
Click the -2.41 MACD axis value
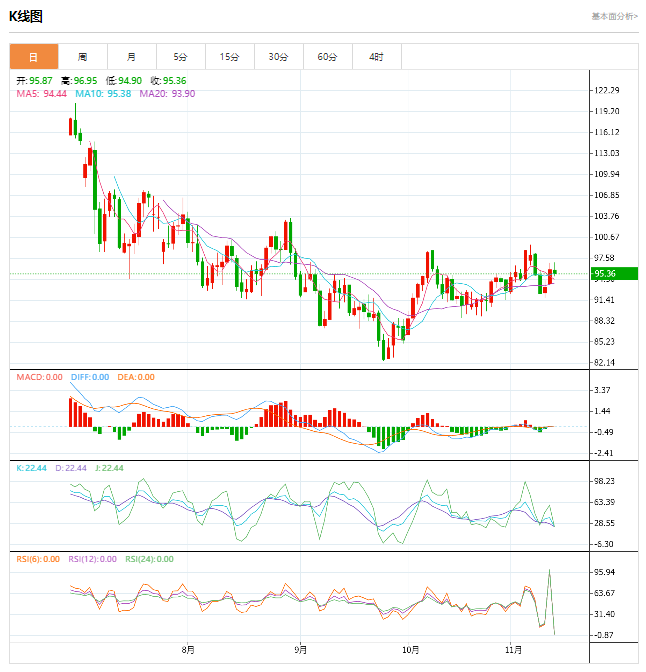[603, 453]
